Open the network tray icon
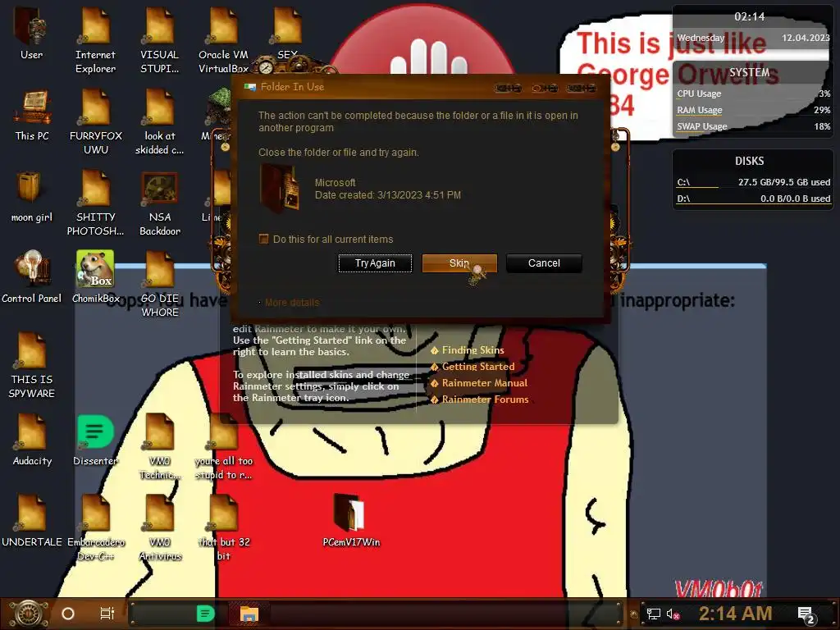Screen dimensions: 840x630 click(x=654, y=614)
